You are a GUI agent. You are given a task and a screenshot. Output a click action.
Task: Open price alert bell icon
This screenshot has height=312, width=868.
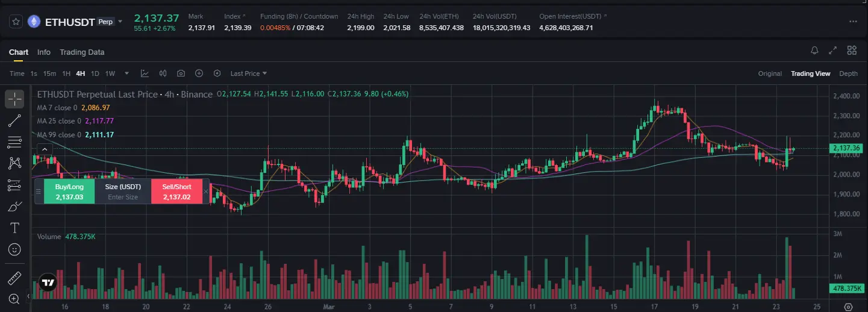[x=814, y=51]
